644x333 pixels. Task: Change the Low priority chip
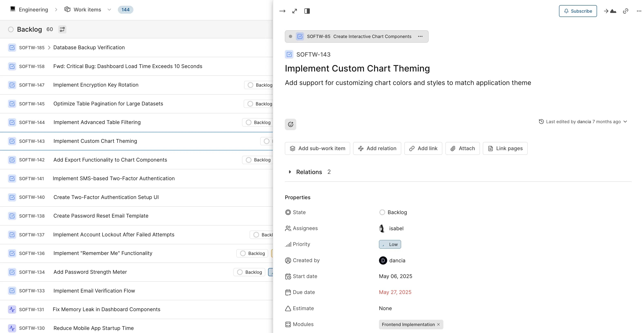390,244
